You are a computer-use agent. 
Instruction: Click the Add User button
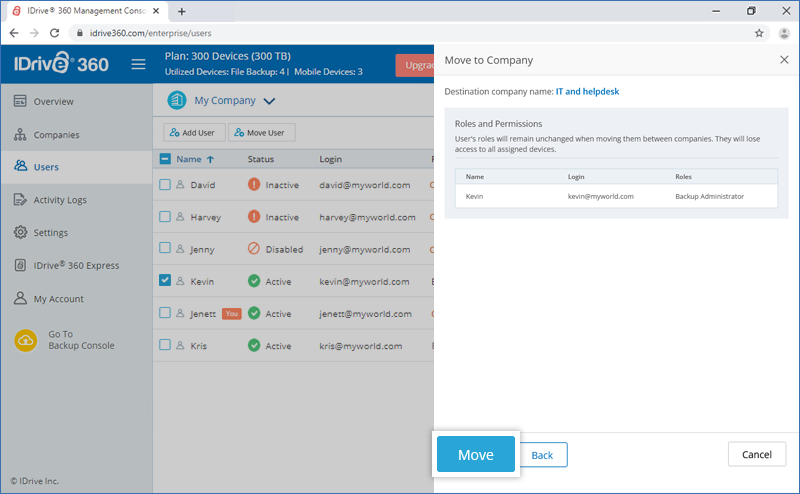point(194,133)
